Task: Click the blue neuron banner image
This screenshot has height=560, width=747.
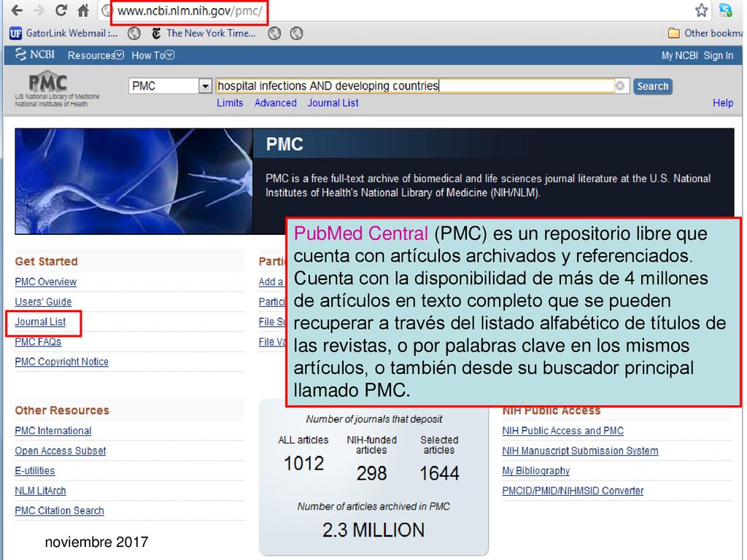Action: (134, 181)
